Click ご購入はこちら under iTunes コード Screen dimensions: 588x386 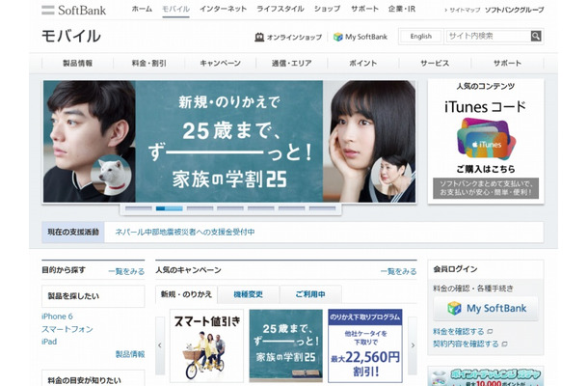(486, 169)
